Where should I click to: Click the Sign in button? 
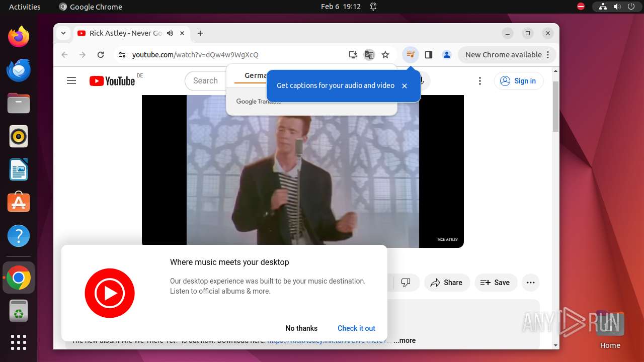(519, 81)
